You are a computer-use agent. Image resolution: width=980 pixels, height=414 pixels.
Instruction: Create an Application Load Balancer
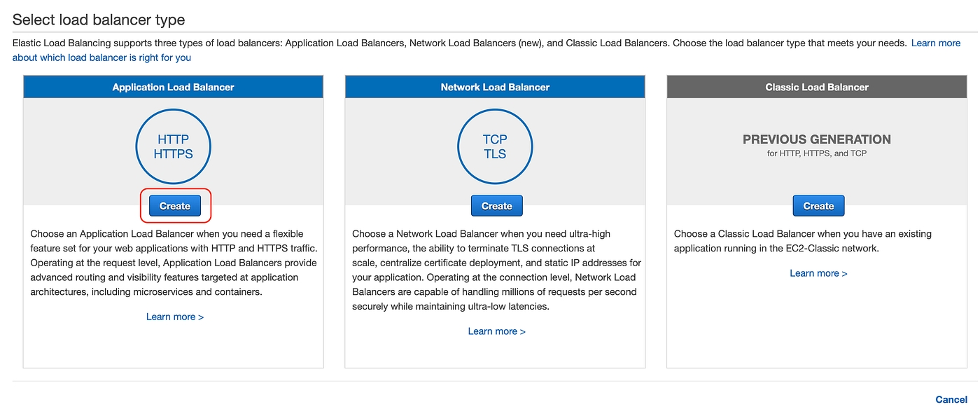(x=175, y=206)
